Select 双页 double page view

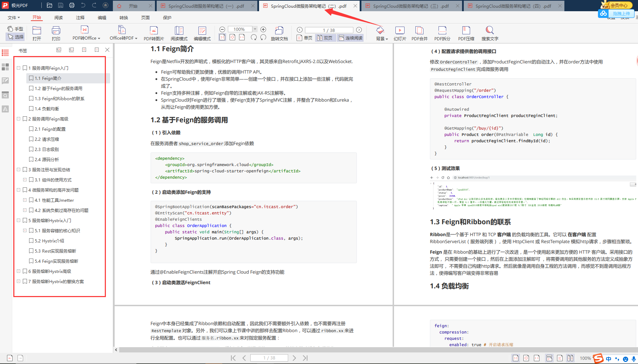[x=325, y=38]
